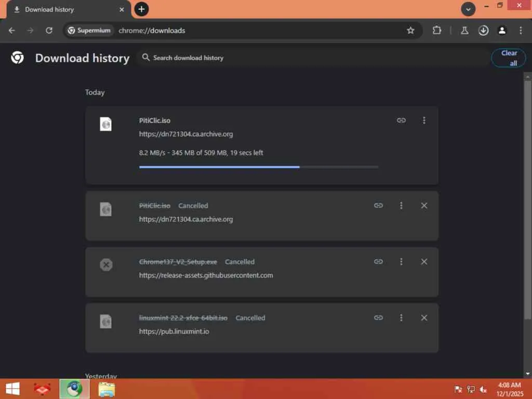
Task: Open the browser three-dot main menu
Action: 521,31
